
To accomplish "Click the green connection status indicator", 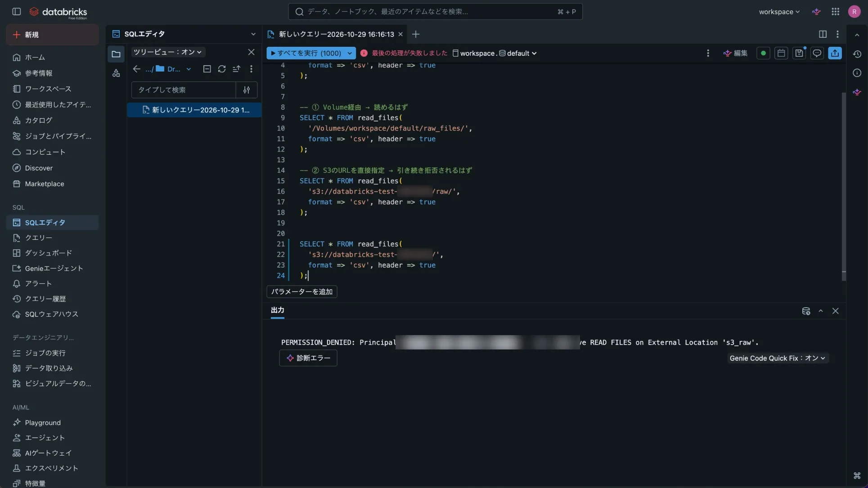I will tap(763, 53).
